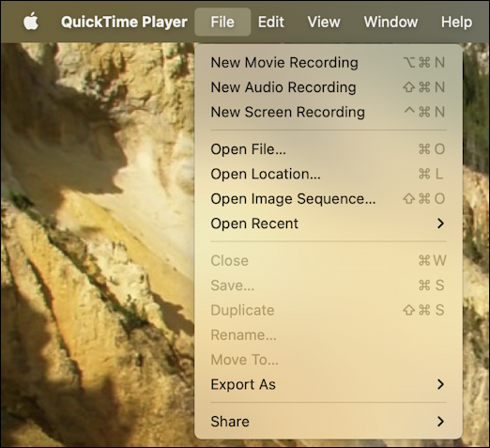Click Open File… menu item
Viewport: 490px width, 448px height.
coord(329,149)
